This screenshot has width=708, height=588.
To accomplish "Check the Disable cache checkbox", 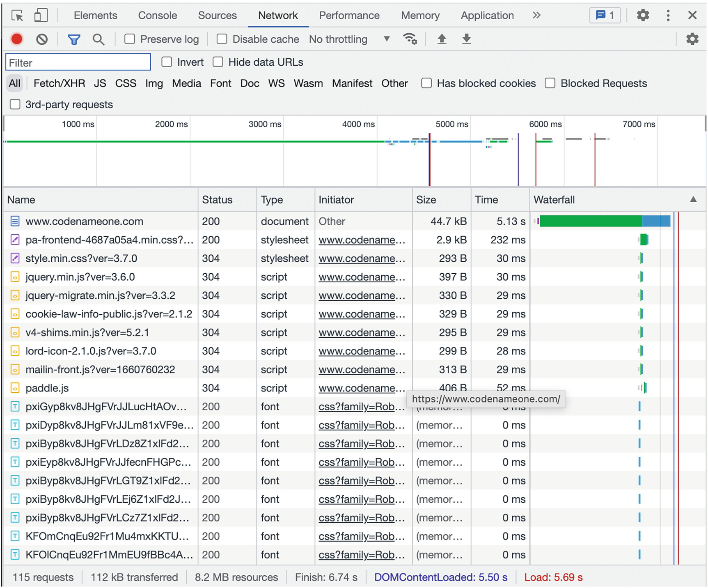I will click(x=222, y=39).
